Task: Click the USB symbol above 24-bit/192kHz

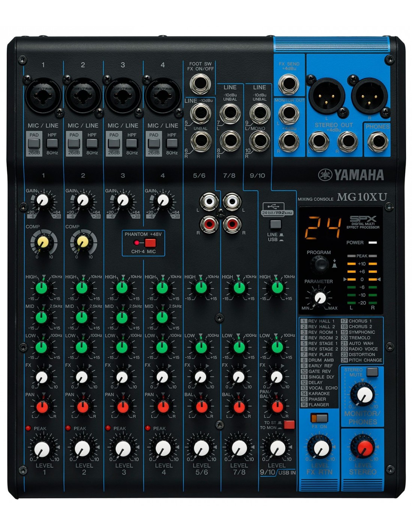Action: coord(273,206)
